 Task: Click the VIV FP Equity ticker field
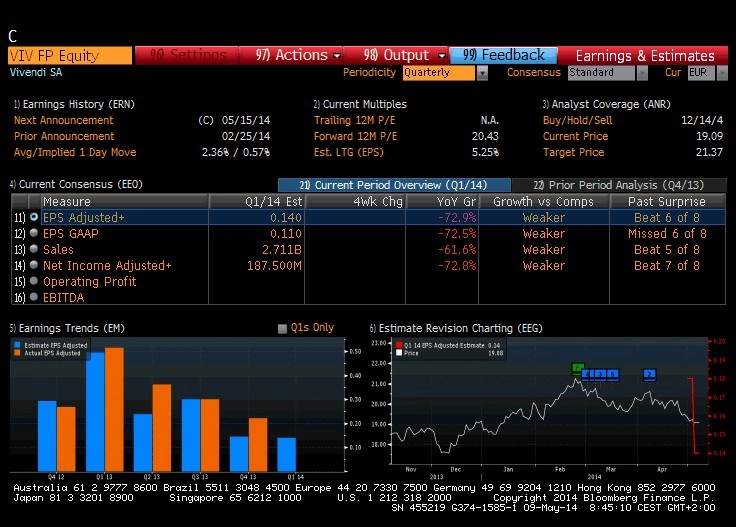point(70,56)
